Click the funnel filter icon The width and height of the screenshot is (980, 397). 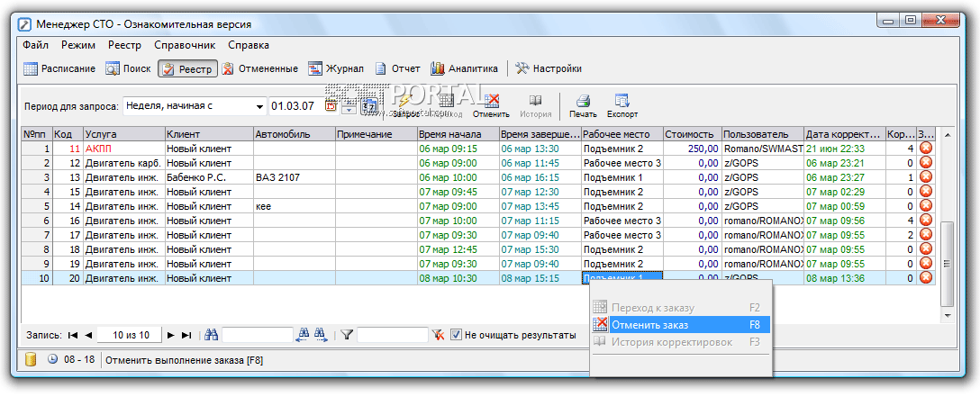(348, 335)
